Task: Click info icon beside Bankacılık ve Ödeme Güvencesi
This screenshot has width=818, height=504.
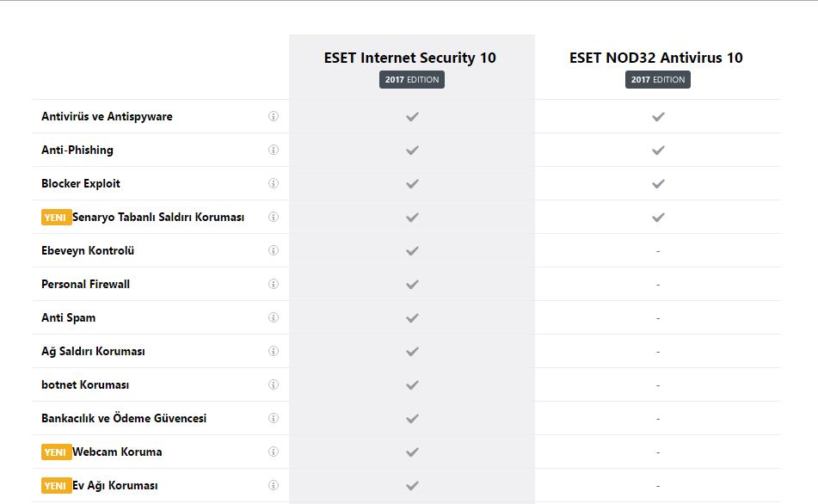Action: [x=274, y=418]
